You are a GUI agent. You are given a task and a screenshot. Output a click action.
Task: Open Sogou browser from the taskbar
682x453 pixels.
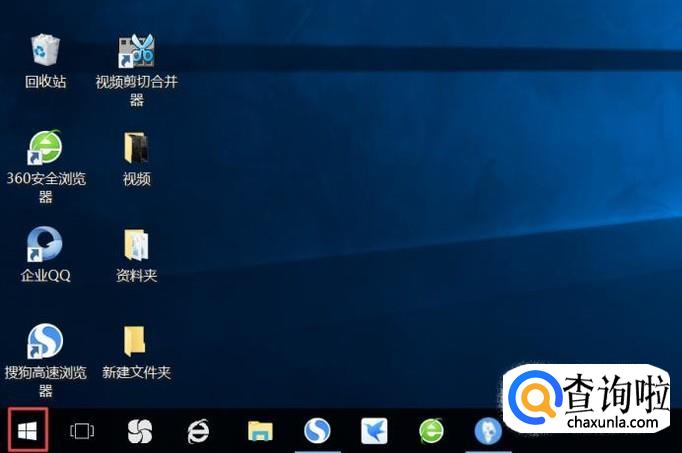pos(317,430)
